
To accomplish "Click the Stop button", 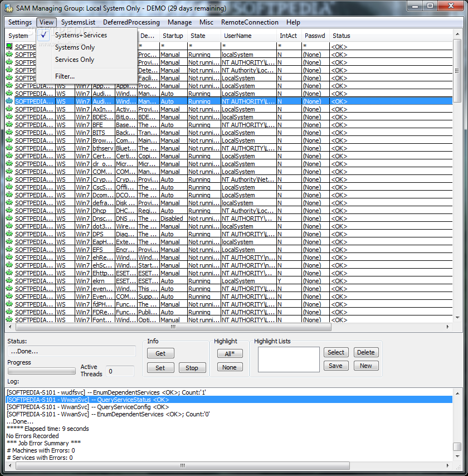I will 192,368.
